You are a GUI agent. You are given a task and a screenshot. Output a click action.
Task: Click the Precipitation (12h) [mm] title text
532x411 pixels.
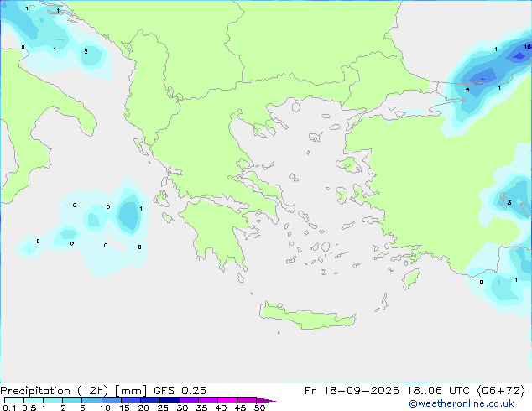73,391
